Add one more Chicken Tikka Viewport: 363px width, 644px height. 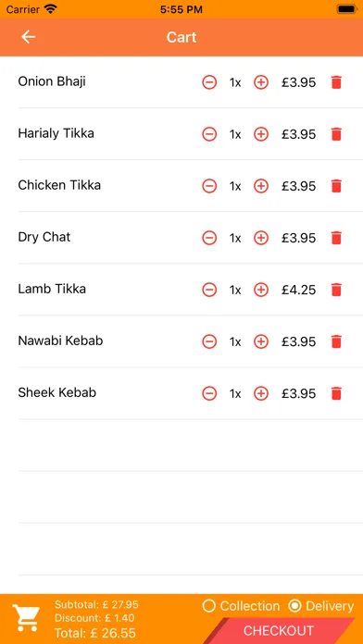pos(260,186)
